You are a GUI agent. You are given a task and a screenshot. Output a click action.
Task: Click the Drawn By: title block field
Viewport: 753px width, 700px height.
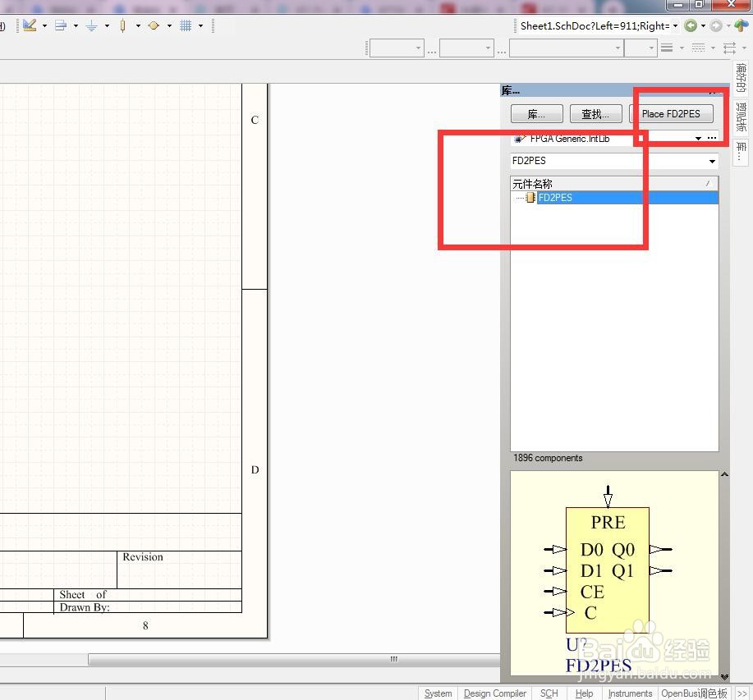(85, 607)
